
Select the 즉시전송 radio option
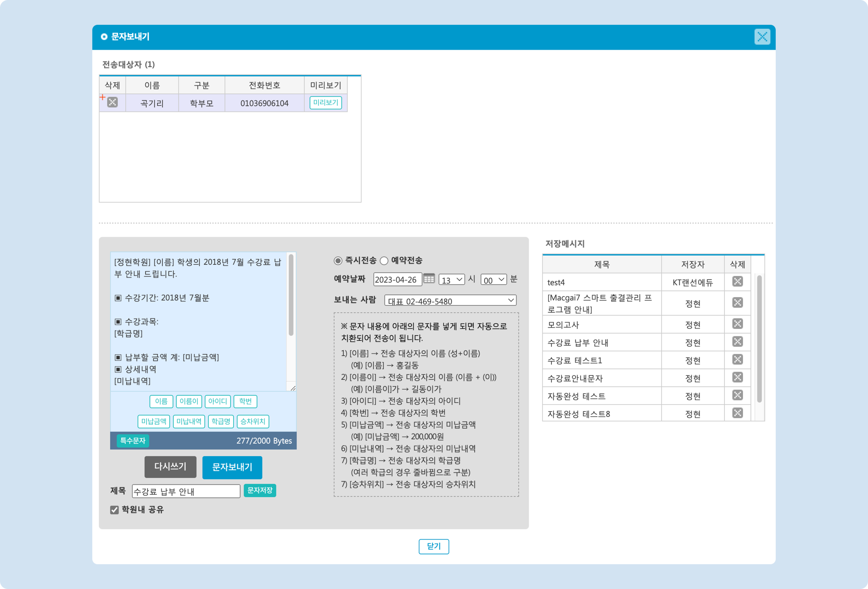click(338, 261)
